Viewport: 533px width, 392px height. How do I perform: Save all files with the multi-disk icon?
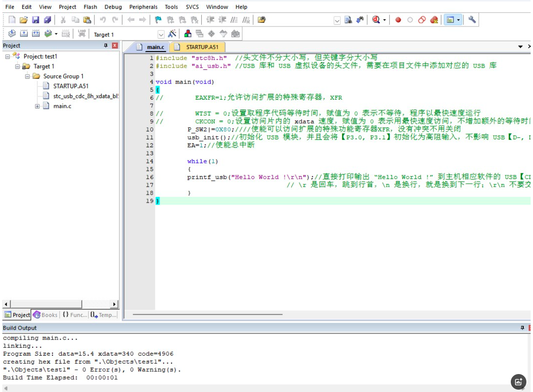click(47, 20)
